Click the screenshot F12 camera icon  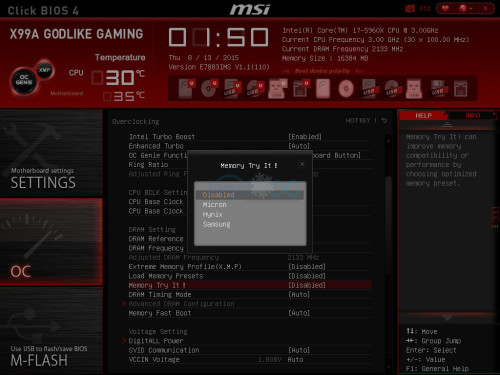click(x=410, y=8)
